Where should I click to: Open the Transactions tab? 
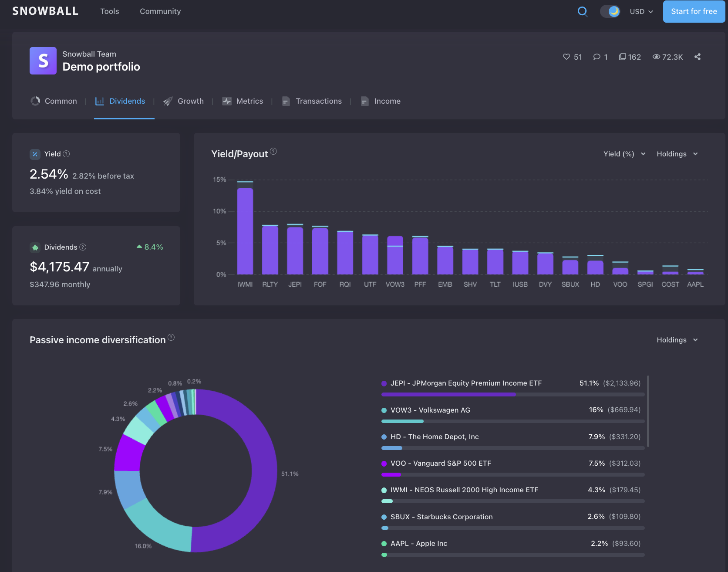tap(312, 101)
